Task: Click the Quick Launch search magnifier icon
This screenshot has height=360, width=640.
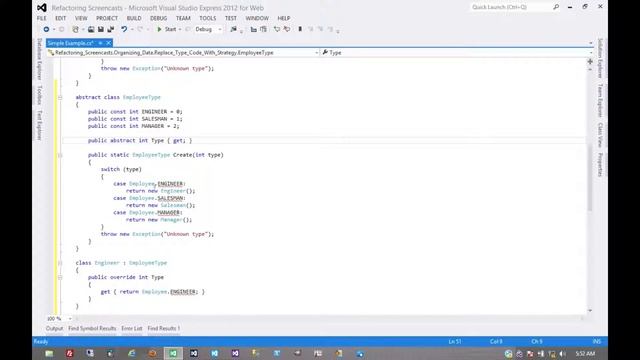Action: coord(556,7)
